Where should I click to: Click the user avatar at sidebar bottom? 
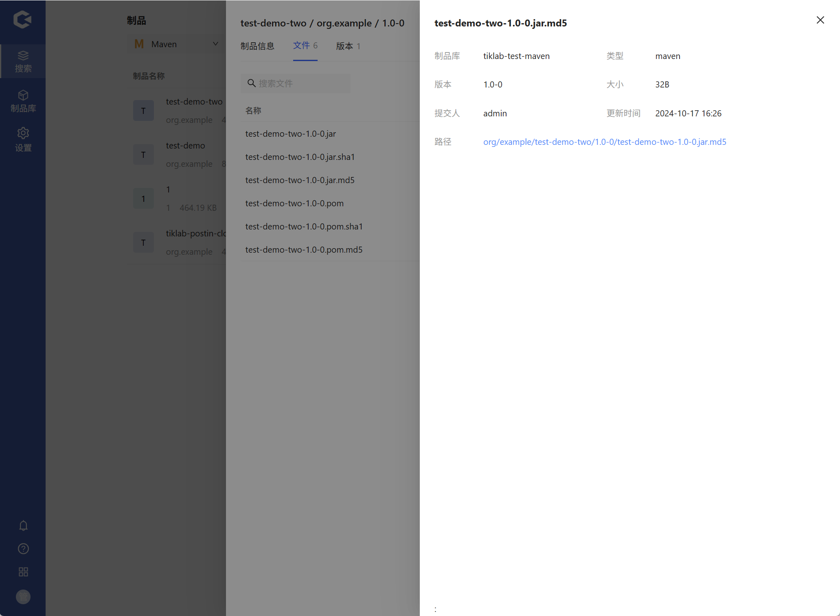23,597
